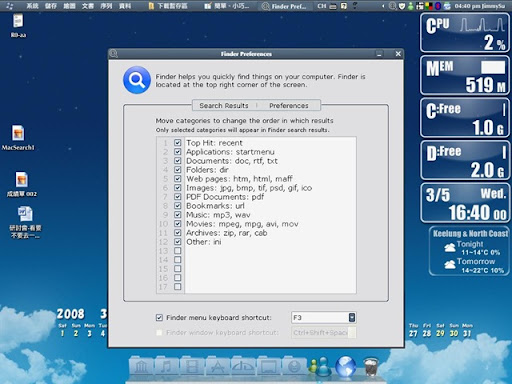
Task: Select the 成績單 002 desktop icon
Action: 22,184
